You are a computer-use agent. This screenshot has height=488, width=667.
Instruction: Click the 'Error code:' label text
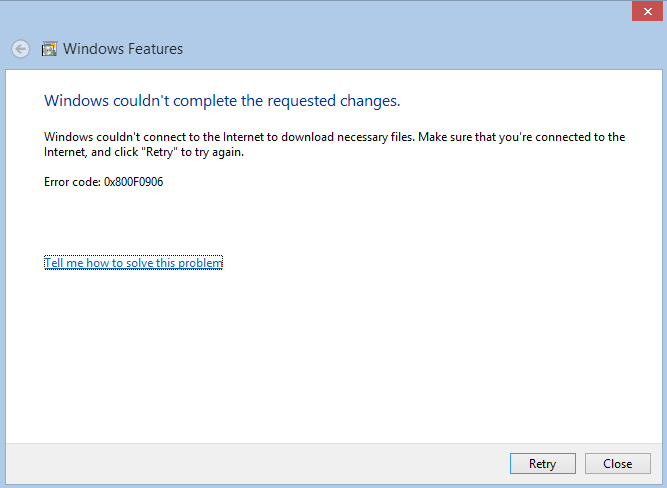(x=72, y=182)
